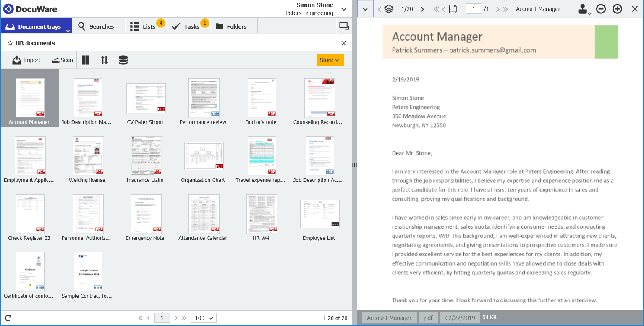The image size is (644, 326).
Task: Refresh the HR documents tray
Action: pyautogui.click(x=8, y=318)
